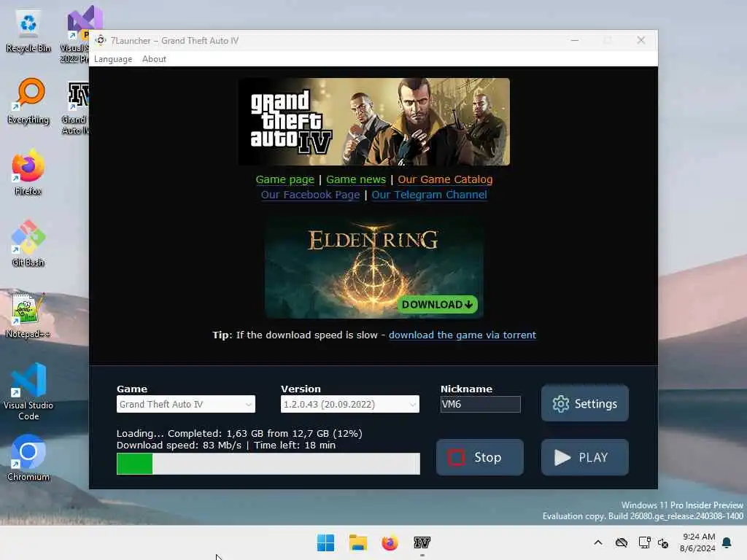This screenshot has width=747, height=560.
Task: Click the network tray icon
Action: tap(644, 542)
